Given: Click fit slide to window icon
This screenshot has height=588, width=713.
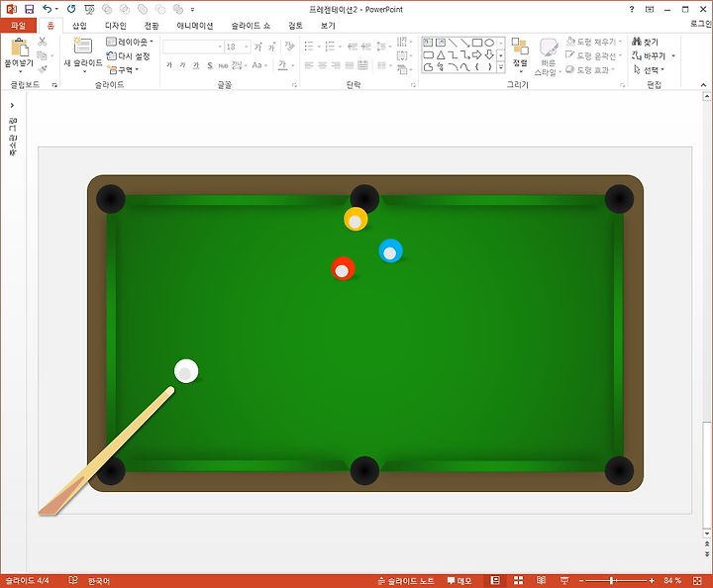Looking at the screenshot, I should pyautogui.click(x=697, y=581).
